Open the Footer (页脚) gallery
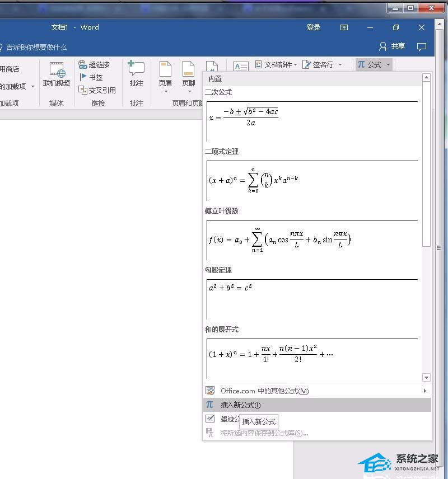 click(x=188, y=76)
